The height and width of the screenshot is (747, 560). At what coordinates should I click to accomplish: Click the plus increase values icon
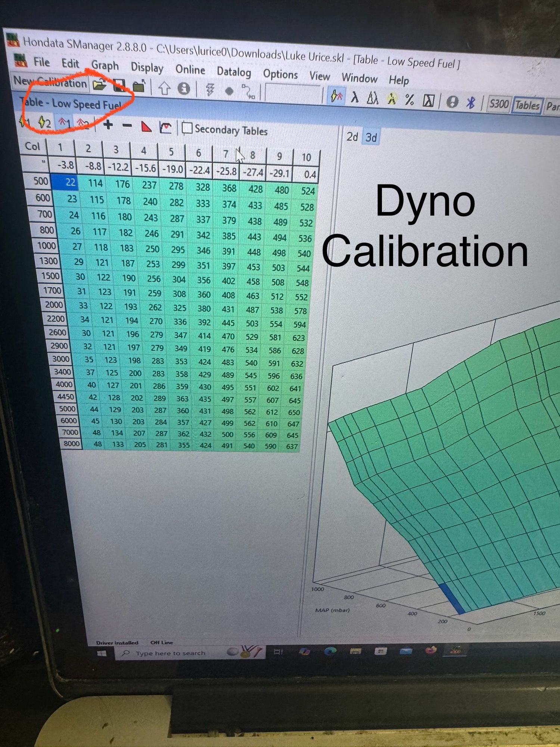(x=108, y=125)
